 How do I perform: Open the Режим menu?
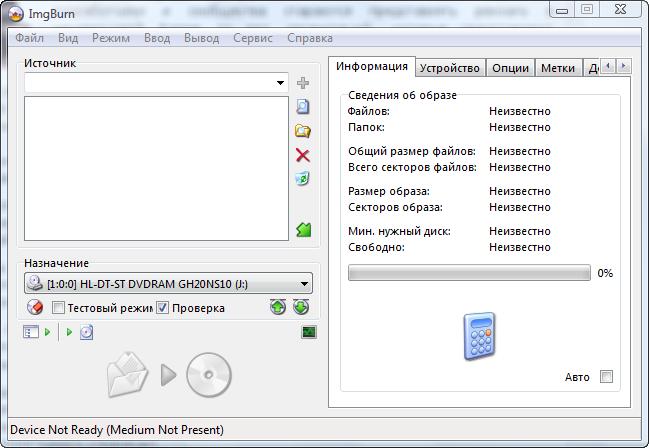click(x=111, y=38)
